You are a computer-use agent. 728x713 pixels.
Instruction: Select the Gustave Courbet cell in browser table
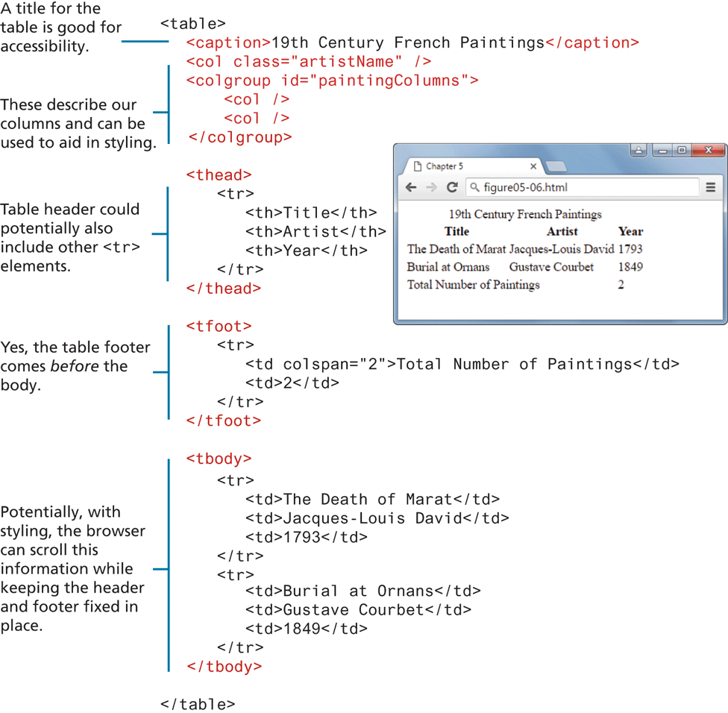coord(551,267)
